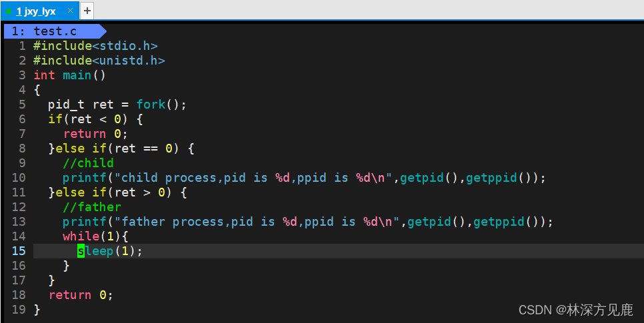The image size is (644, 323).
Task: Click 'getppid()' in the child printf line
Action: coord(499,178)
